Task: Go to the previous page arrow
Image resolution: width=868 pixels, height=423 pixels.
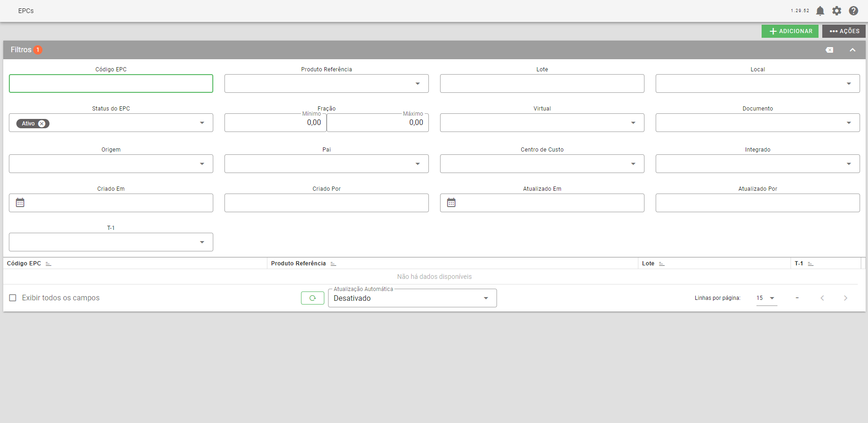Action: (822, 298)
